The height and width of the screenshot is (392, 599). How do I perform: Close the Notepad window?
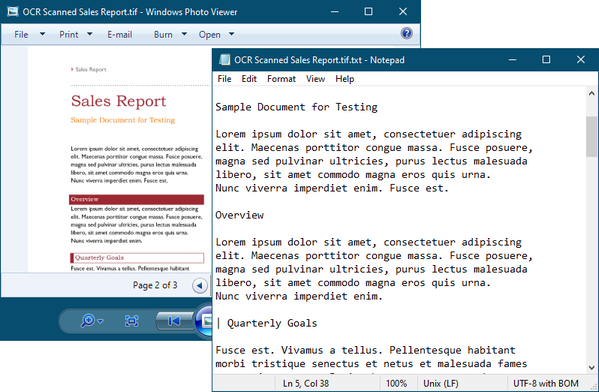click(581, 60)
